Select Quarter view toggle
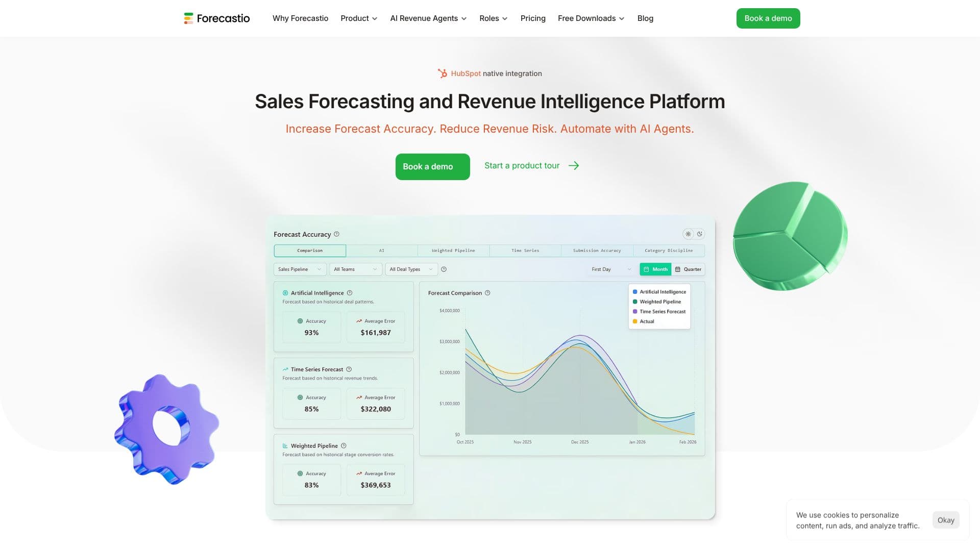Screen dimensions: 980x551 688,269
